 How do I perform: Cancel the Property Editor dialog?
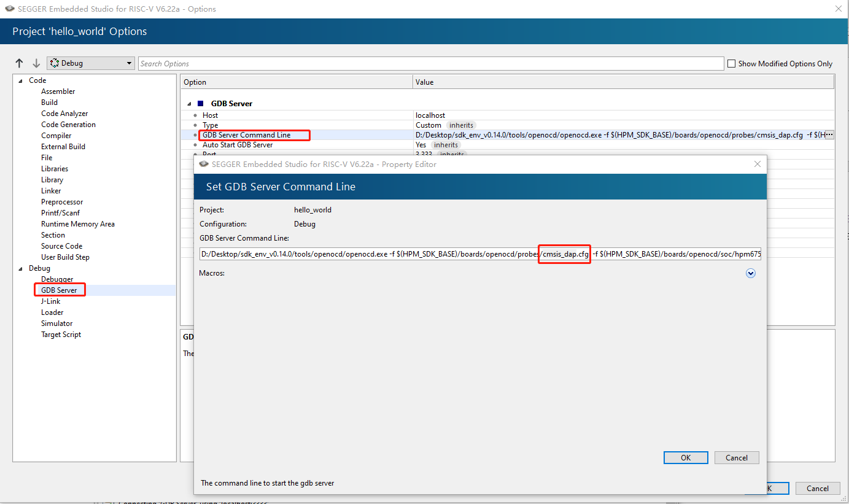pos(737,457)
